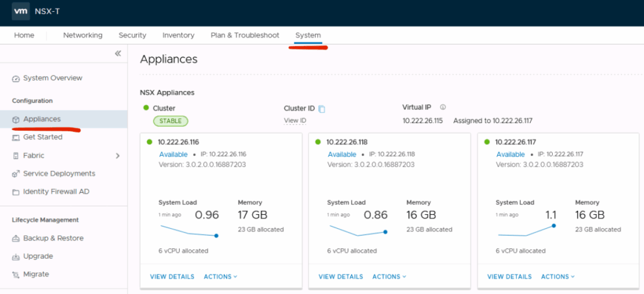Click system load value 0.86

coord(375,215)
